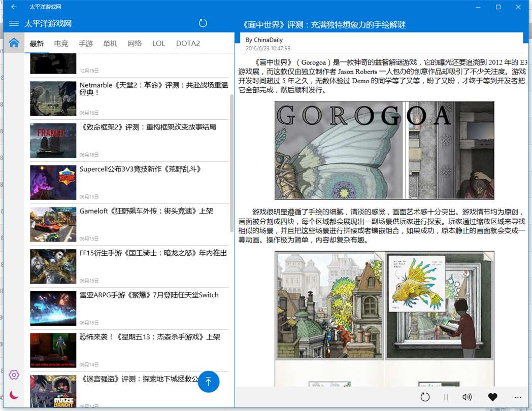Screen dimensions: 532x411
Task: Click the Friday the 13th thumbnail
Action: [x=53, y=350]
